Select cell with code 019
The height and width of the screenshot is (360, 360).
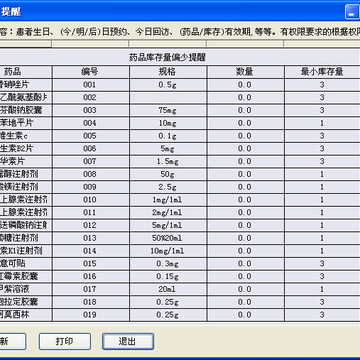click(91, 315)
